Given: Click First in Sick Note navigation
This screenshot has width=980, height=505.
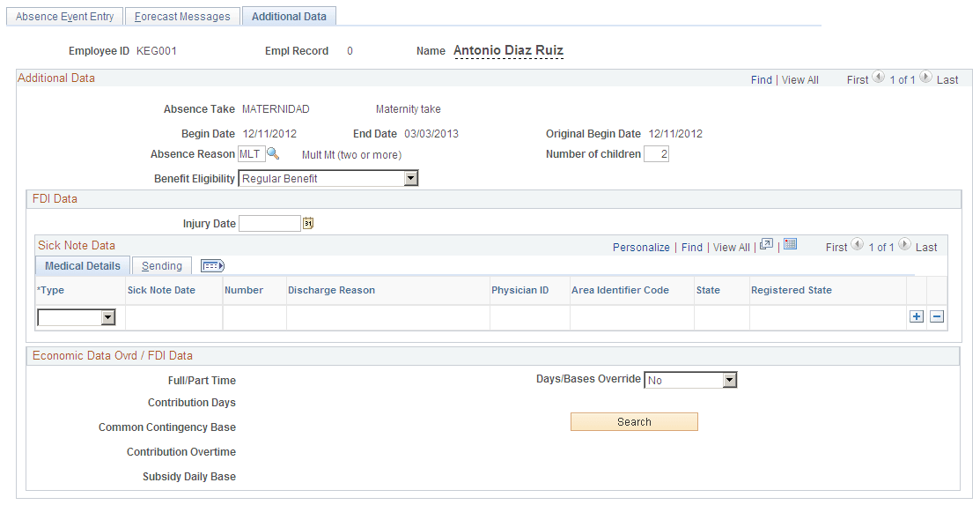Looking at the screenshot, I should (x=836, y=247).
